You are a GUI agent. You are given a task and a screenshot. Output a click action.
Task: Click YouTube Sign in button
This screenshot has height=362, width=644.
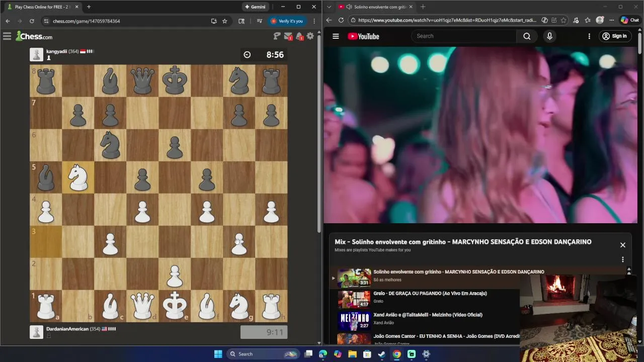[x=615, y=36]
